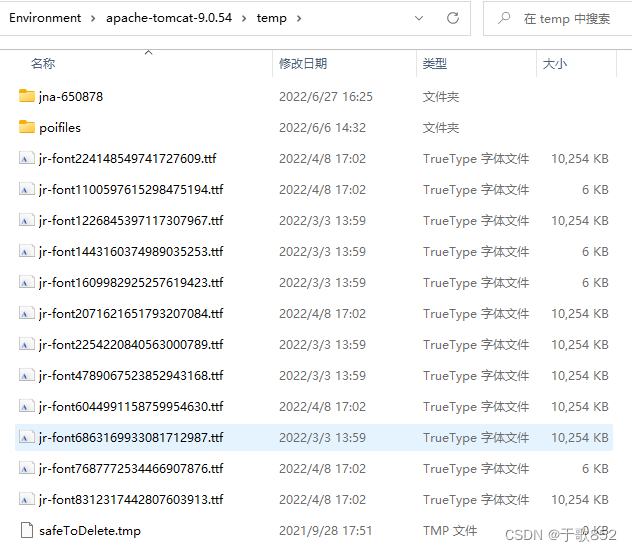Select jr-font1100597615298475194.ttf file name

pyautogui.click(x=131, y=190)
